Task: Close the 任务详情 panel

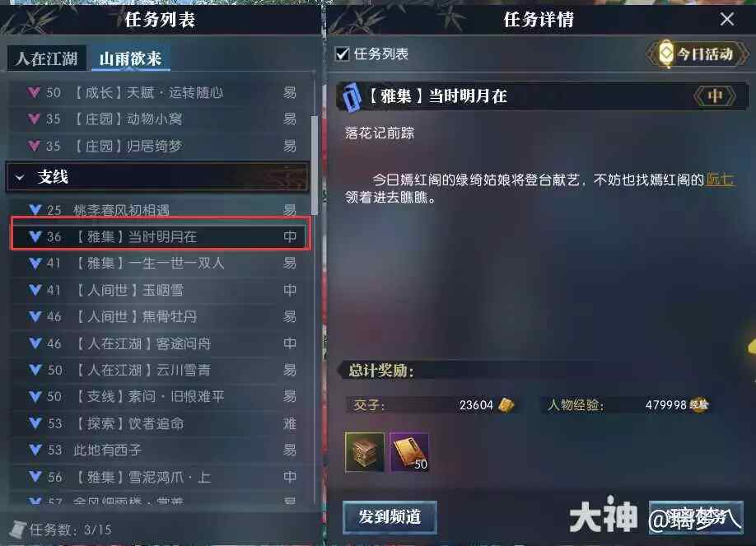Action: (x=726, y=19)
